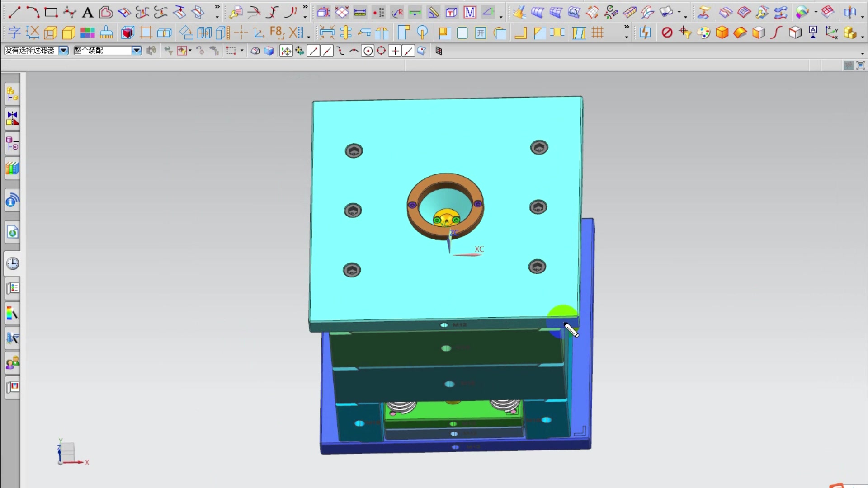Open the color palette icon
This screenshot has height=488, width=868.
click(x=703, y=33)
